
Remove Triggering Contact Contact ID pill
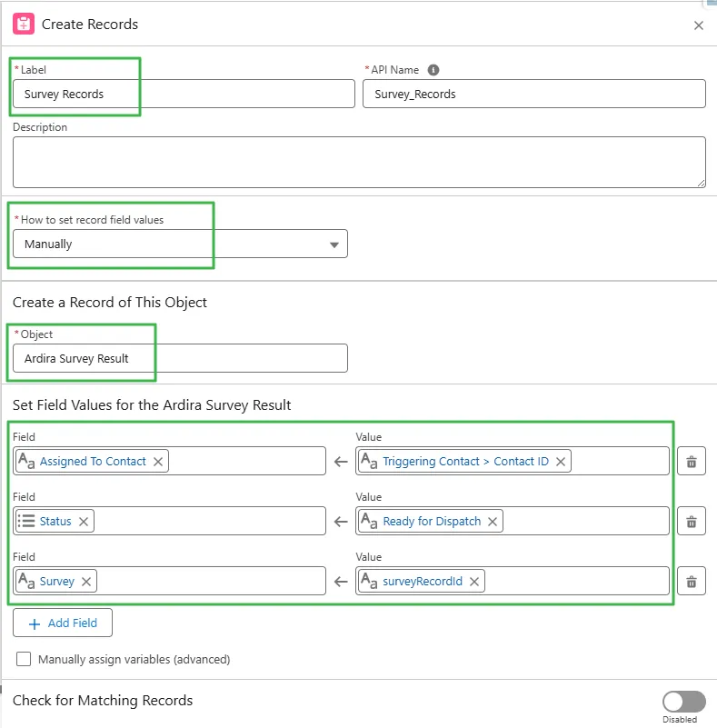point(562,461)
